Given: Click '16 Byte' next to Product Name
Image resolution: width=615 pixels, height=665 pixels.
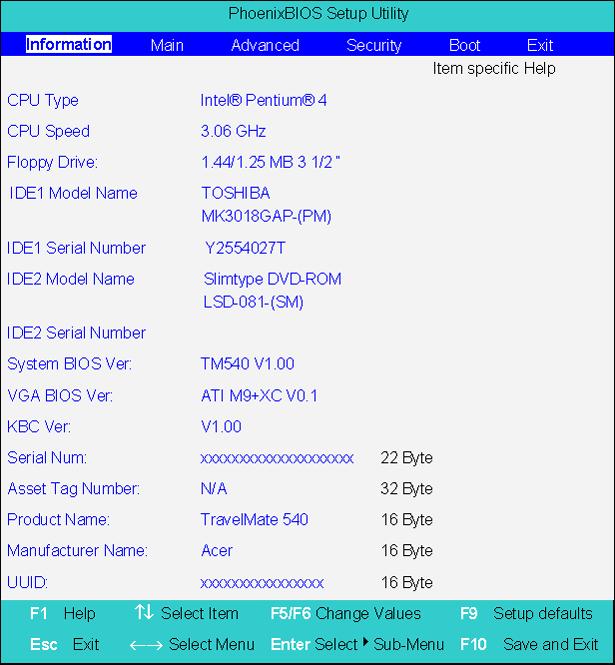Looking at the screenshot, I should (x=406, y=520).
